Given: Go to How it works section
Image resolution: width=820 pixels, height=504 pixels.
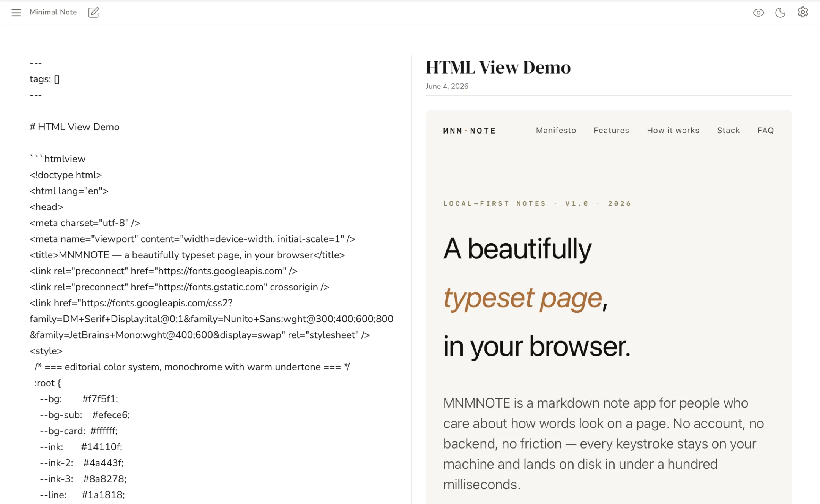Looking at the screenshot, I should point(673,130).
